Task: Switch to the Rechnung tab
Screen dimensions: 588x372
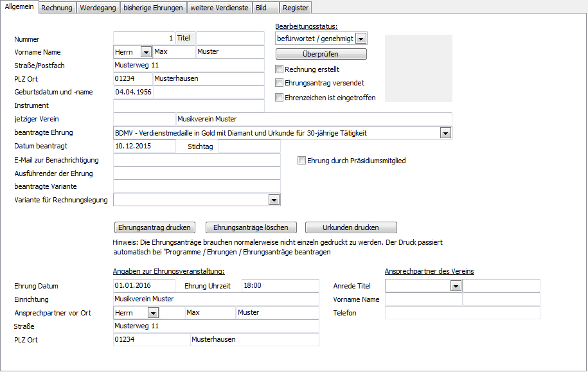Action: click(57, 8)
